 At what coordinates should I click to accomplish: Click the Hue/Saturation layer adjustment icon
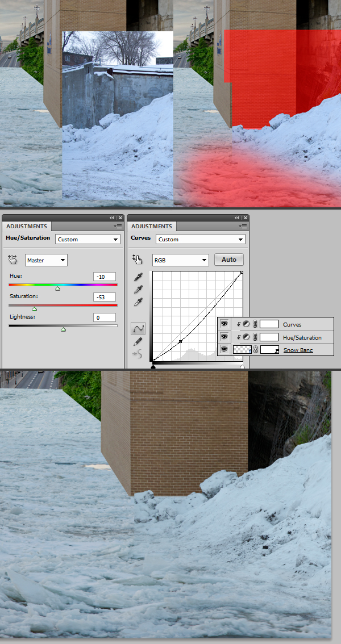[246, 337]
